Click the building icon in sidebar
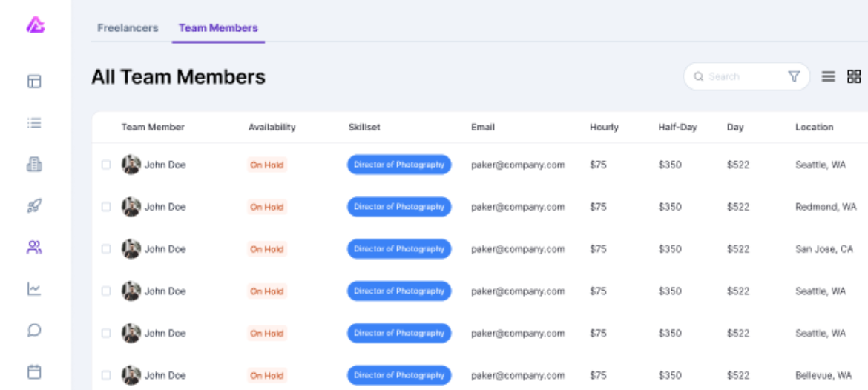The image size is (868, 390). pos(34,165)
